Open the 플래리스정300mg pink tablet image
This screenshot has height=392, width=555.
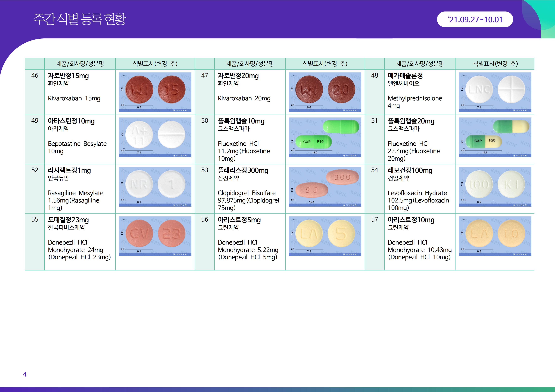(x=325, y=187)
